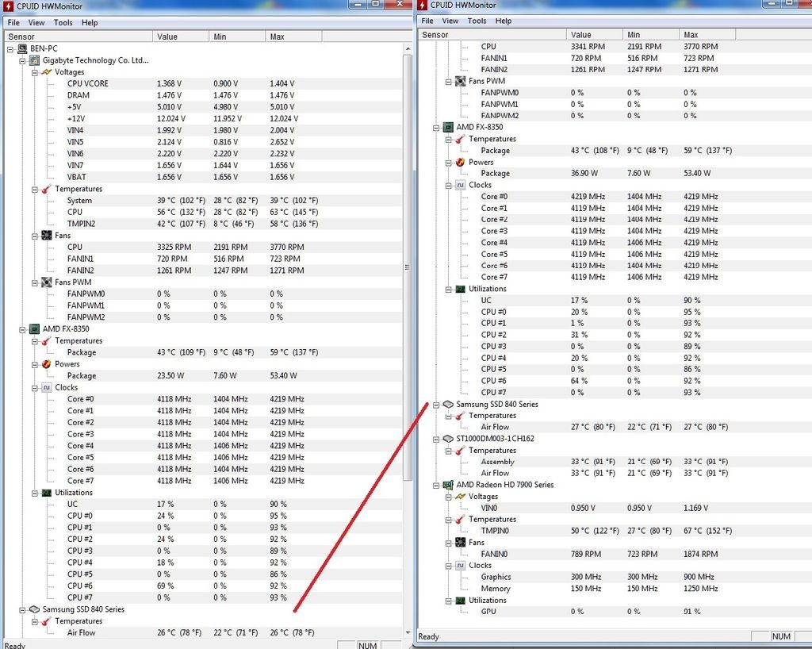
Task: Click the Radeon Clocks icon
Action: coord(461,566)
